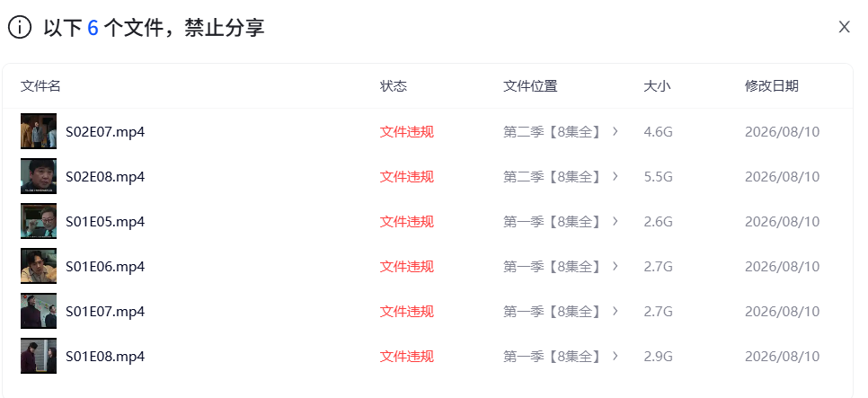The height and width of the screenshot is (398, 868).
Task: Open the S01E07.mp4 video thumbnail
Action: tap(39, 311)
